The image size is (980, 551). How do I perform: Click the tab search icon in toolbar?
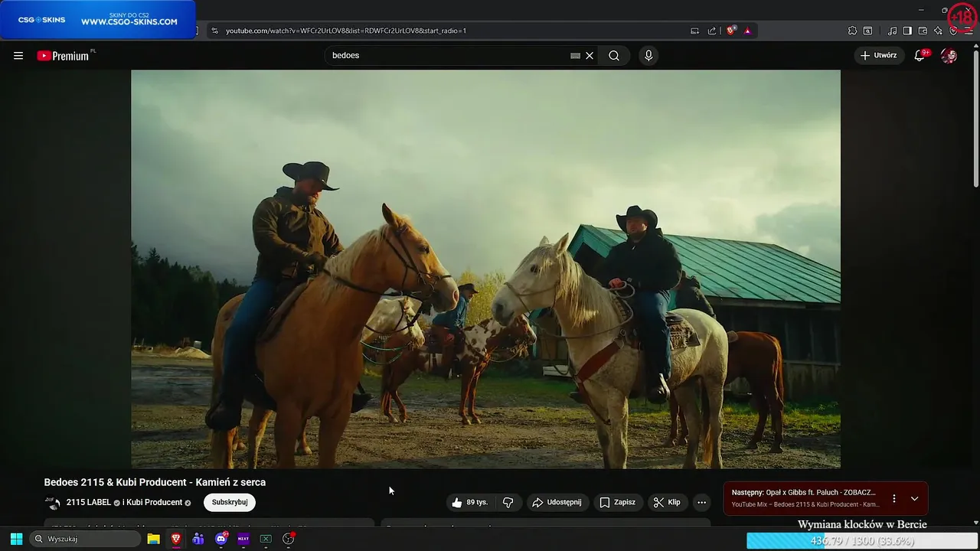tap(867, 31)
